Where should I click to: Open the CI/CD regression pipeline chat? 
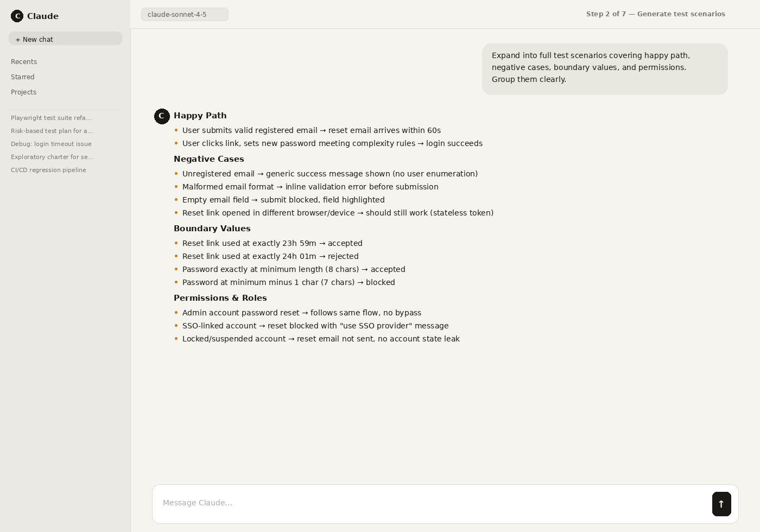(x=48, y=170)
